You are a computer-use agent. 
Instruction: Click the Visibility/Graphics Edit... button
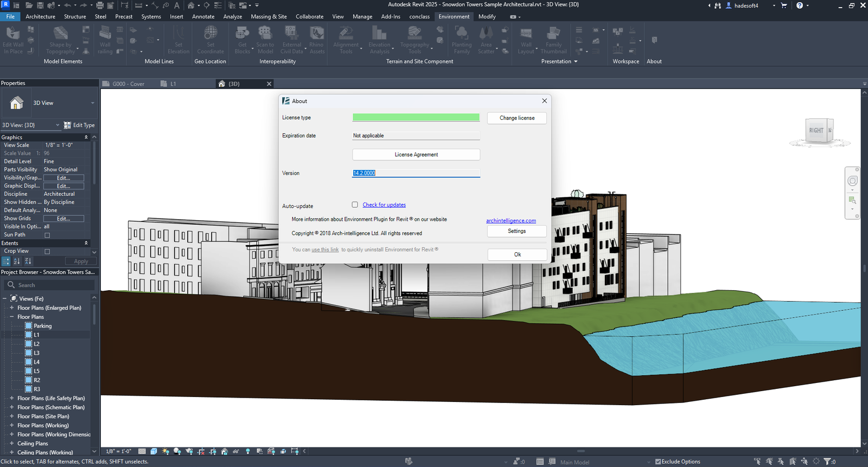(63, 178)
